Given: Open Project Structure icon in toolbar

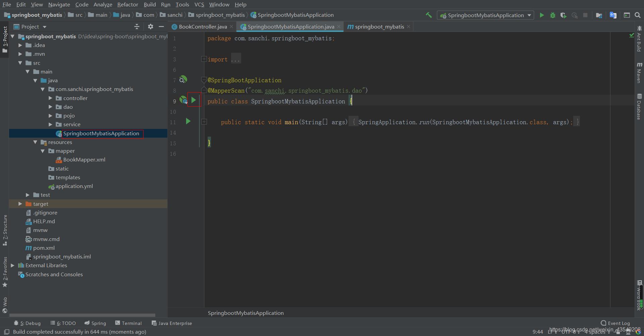Looking at the screenshot, I should 599,15.
